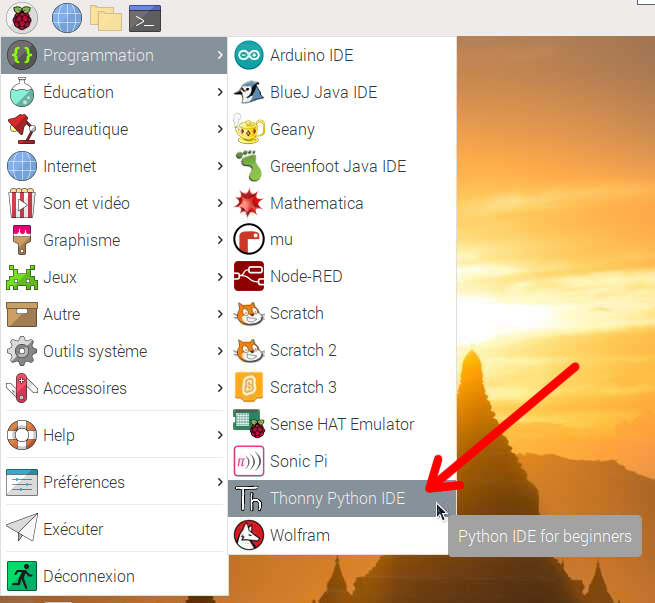655x603 pixels.
Task: Click the Help lifebuoy icon
Action: point(22,435)
